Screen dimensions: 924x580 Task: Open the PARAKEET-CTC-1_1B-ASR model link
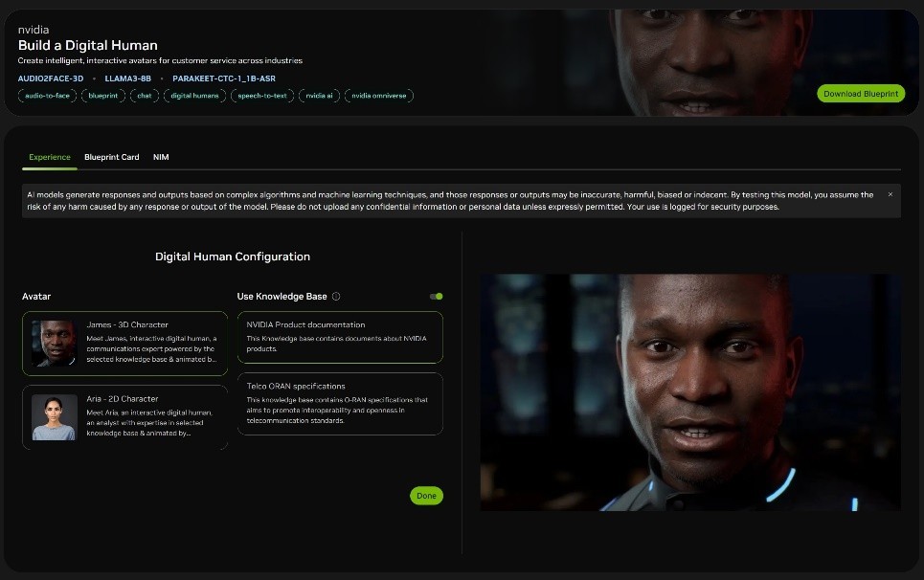point(224,78)
